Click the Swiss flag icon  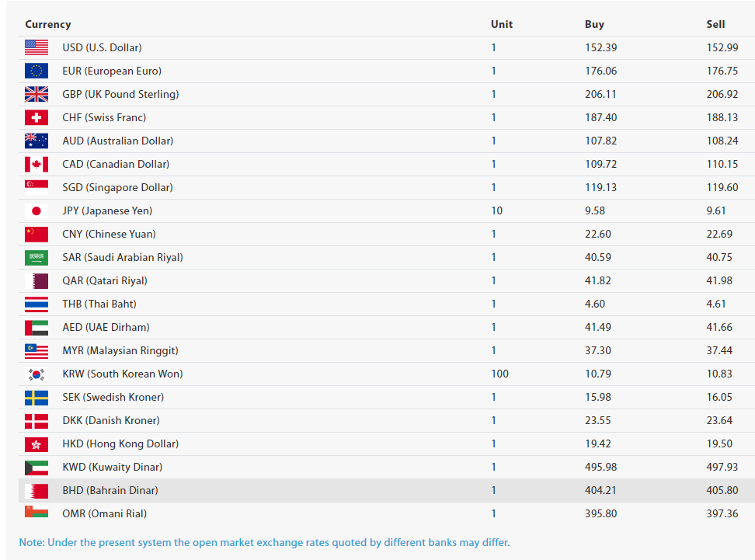[36, 117]
